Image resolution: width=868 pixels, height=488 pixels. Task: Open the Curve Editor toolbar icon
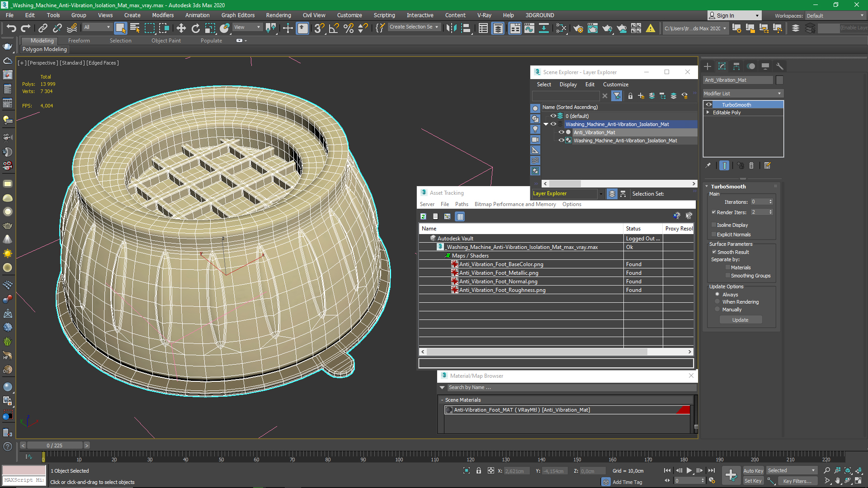[x=529, y=28]
